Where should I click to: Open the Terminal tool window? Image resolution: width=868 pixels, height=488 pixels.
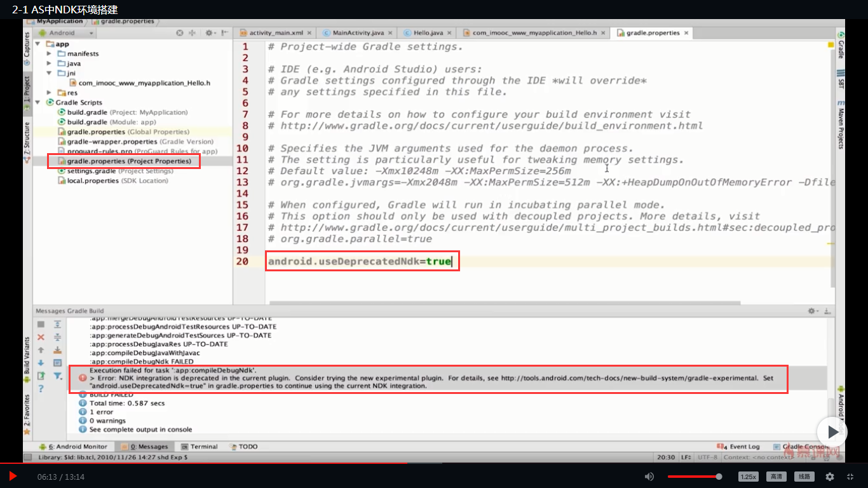click(x=199, y=447)
